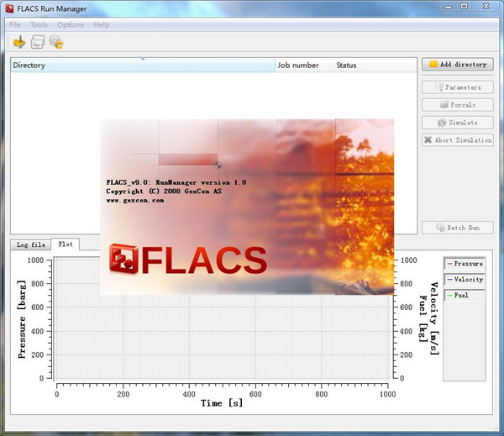
Task: Toggle the Pressure plot legend button
Action: 465,264
